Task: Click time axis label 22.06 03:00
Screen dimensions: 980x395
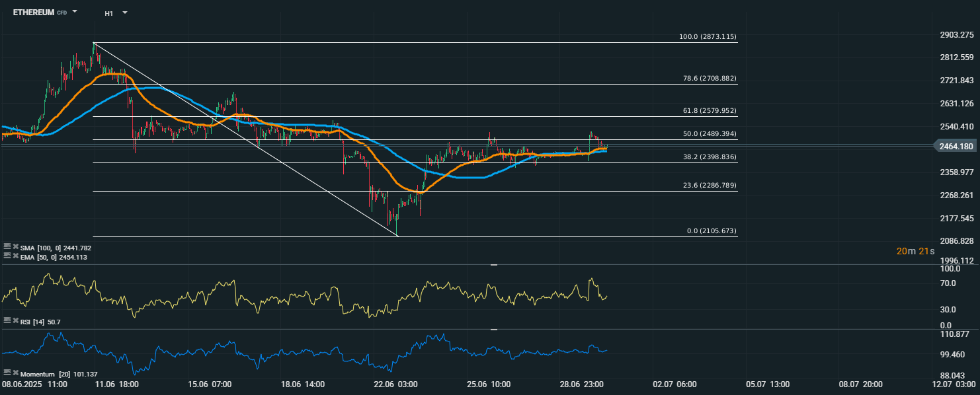Action: click(x=395, y=384)
